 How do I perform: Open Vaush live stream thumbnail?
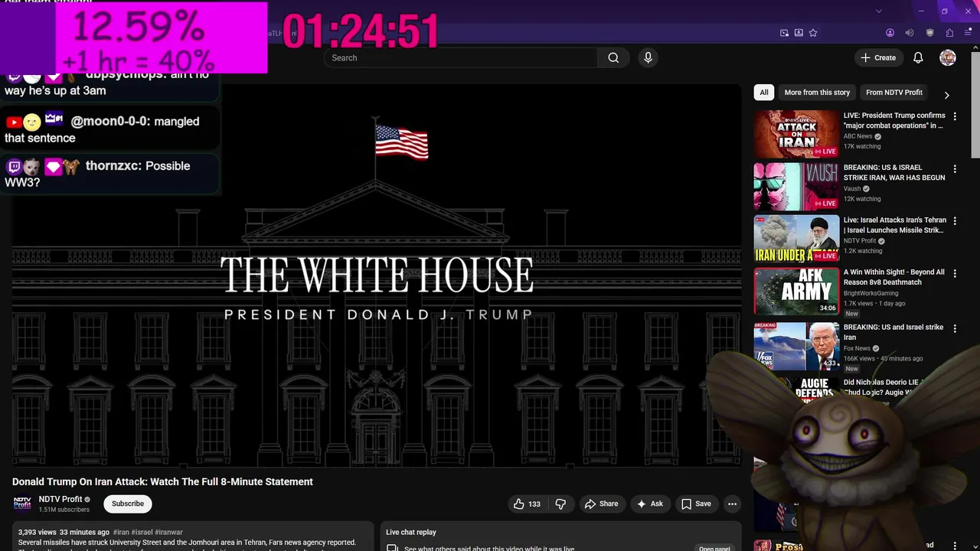click(x=796, y=186)
